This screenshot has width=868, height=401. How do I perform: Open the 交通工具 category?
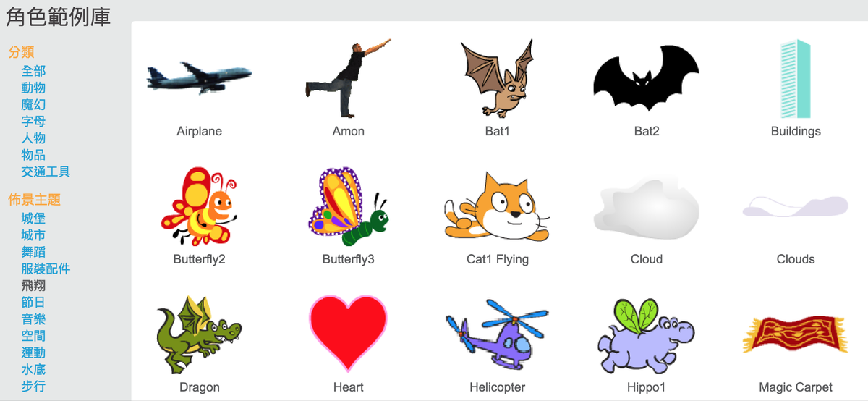[46, 172]
